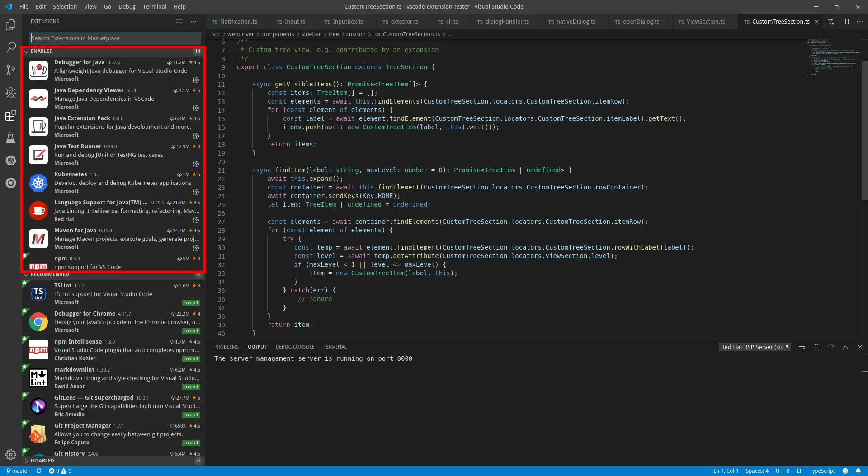Open the Debug view in activity bar
Screen dimensions: 868x476
point(11,93)
